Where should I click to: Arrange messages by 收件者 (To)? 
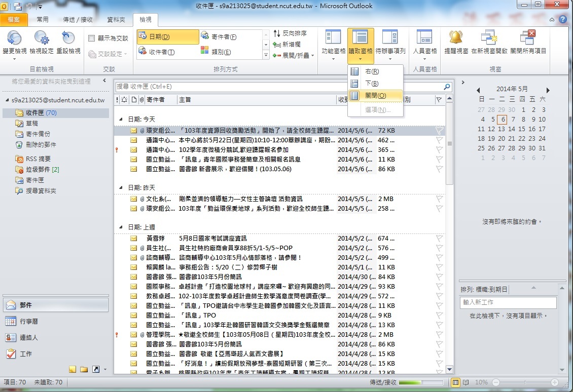(x=168, y=52)
